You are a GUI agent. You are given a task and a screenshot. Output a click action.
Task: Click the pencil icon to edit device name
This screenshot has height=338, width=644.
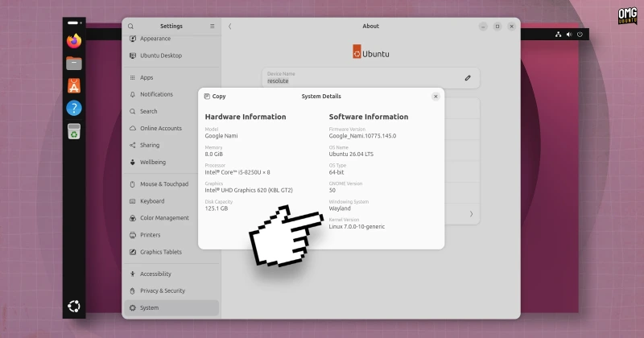click(468, 78)
